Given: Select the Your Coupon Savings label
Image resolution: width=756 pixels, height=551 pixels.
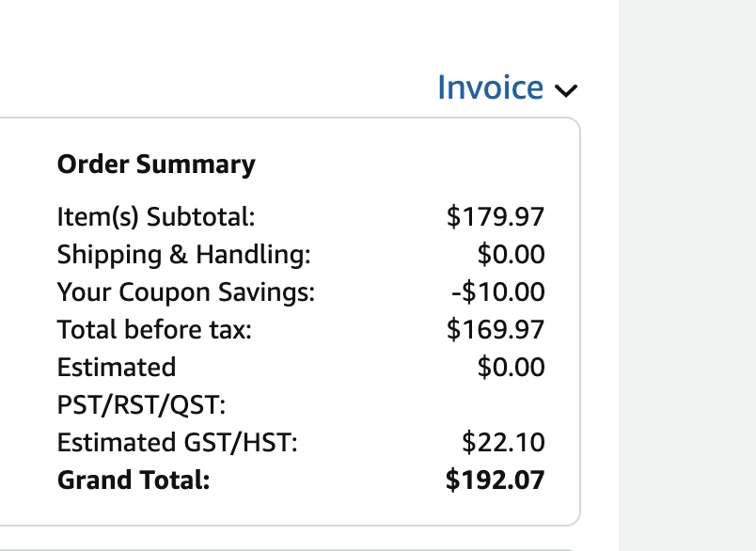Looking at the screenshot, I should (185, 292).
